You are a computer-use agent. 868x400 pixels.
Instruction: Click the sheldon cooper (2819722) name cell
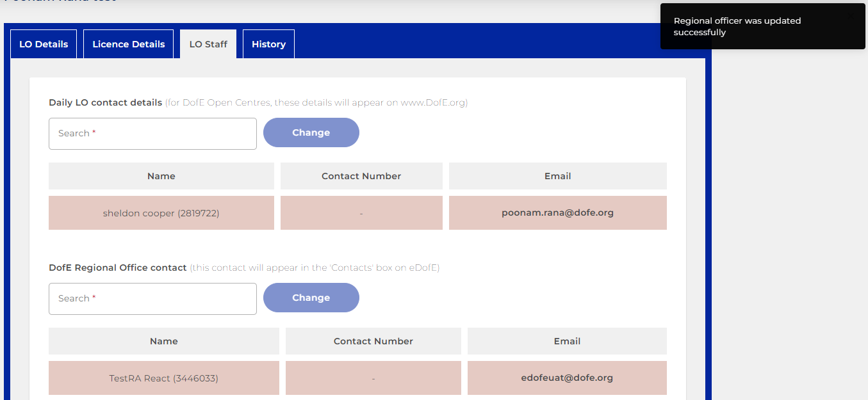[161, 213]
